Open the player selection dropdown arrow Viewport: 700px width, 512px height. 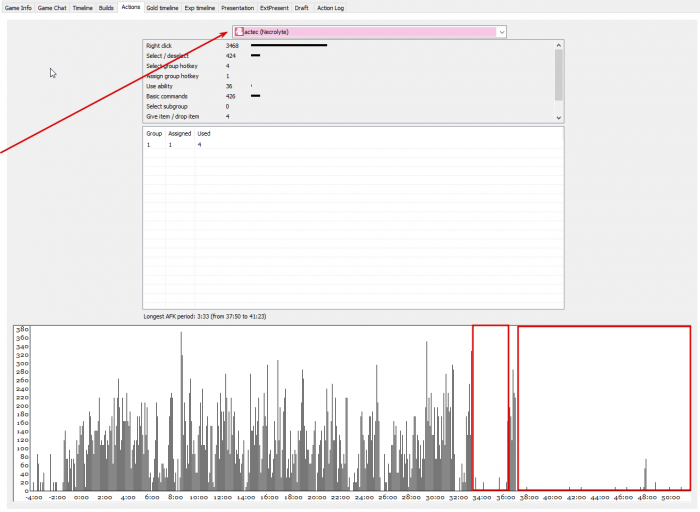[x=502, y=32]
